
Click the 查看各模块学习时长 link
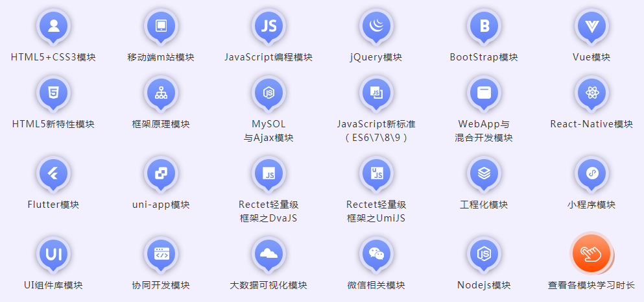[591, 285]
